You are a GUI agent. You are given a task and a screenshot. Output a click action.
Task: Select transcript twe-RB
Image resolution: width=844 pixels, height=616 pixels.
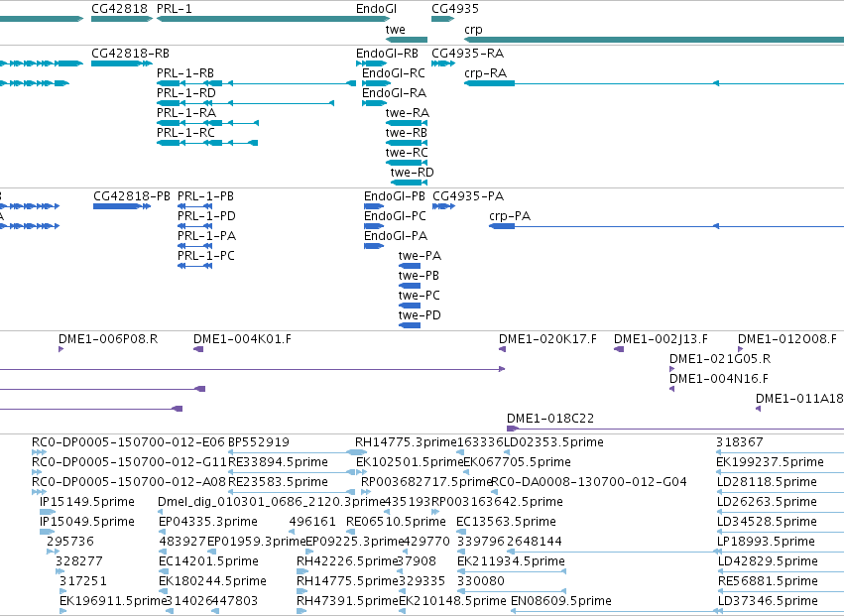click(x=407, y=143)
